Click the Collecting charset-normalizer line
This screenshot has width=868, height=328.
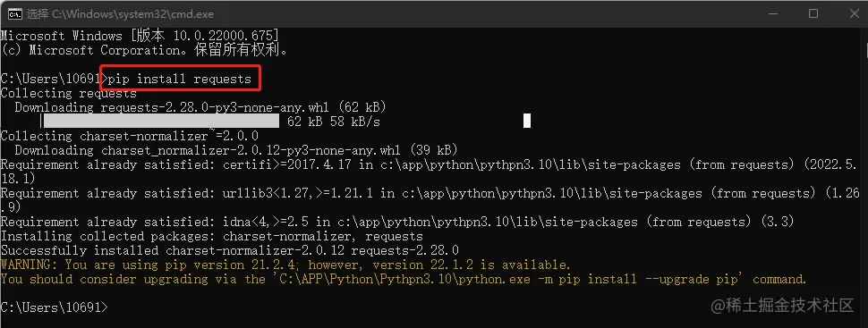[129, 136]
